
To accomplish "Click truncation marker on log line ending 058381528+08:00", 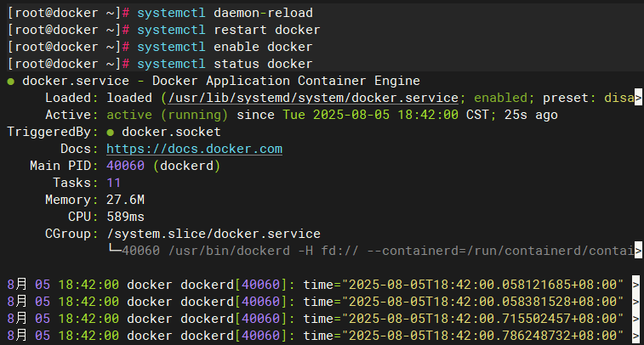I will click(635, 302).
